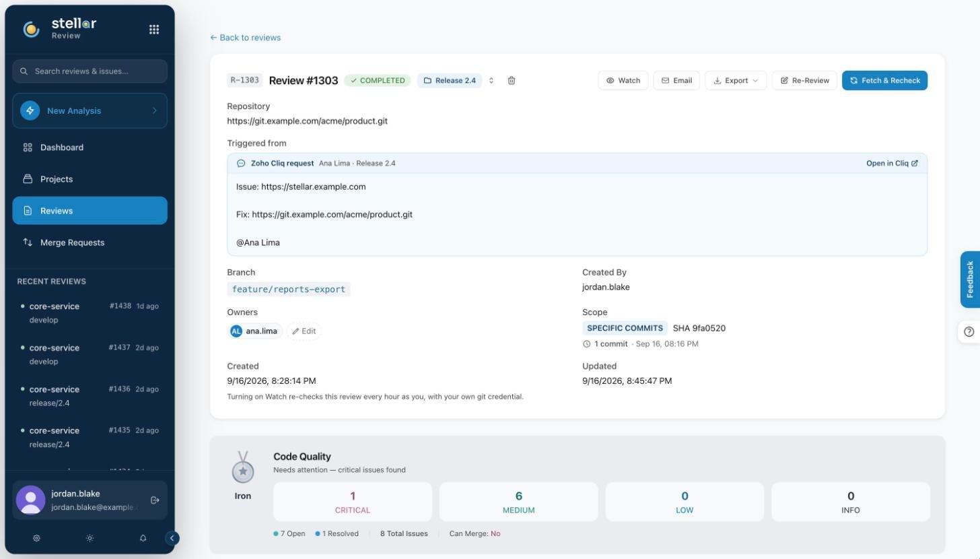Open recent review core-service #1438

click(x=90, y=313)
